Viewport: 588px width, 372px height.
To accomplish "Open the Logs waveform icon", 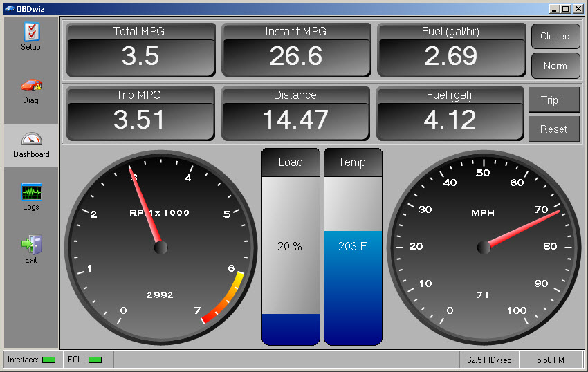I will click(31, 192).
